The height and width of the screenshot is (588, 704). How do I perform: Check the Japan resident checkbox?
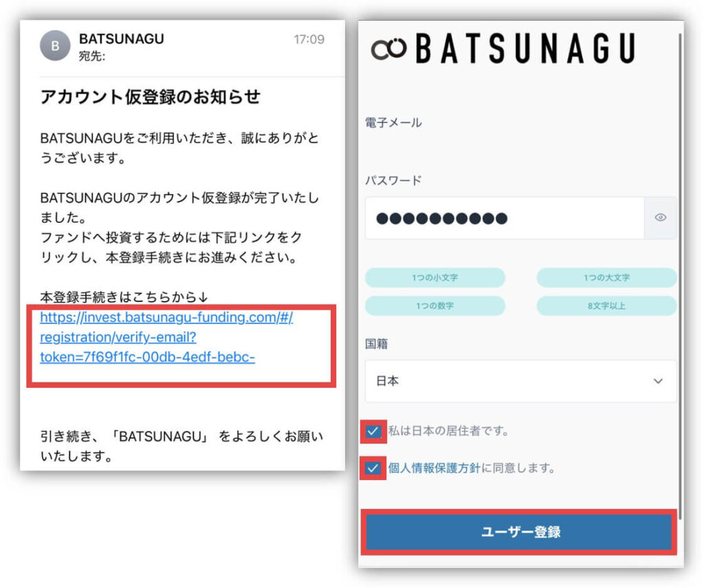click(x=373, y=431)
